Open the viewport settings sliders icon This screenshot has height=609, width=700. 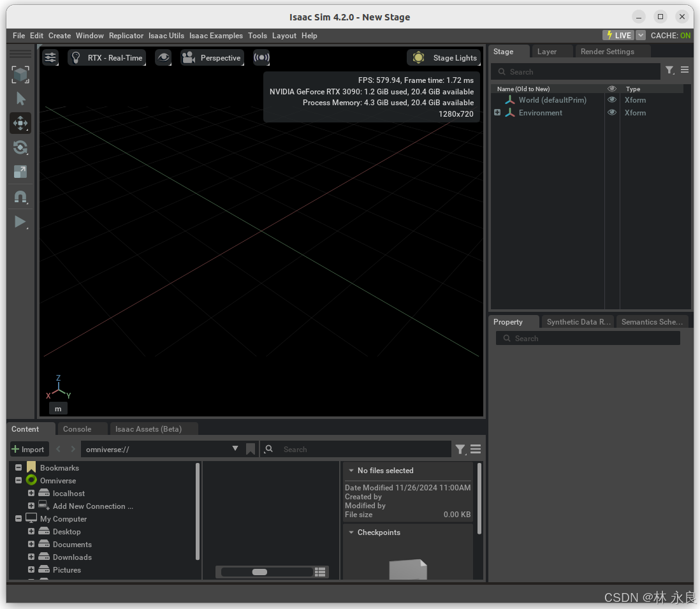50,57
